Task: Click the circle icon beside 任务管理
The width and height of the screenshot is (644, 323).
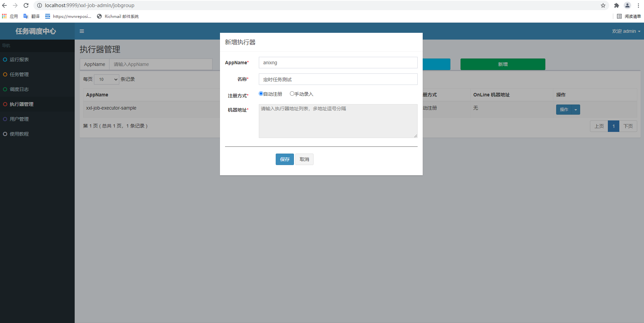Action: [5, 74]
